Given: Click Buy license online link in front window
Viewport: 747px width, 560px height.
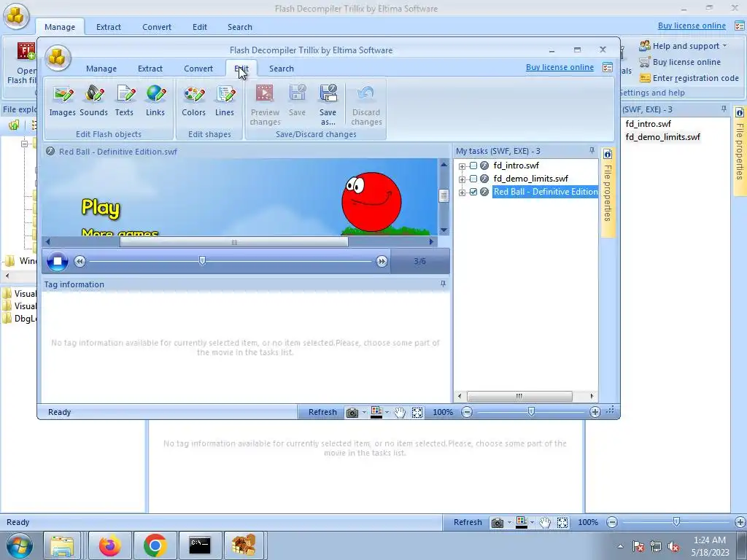Looking at the screenshot, I should 560,67.
